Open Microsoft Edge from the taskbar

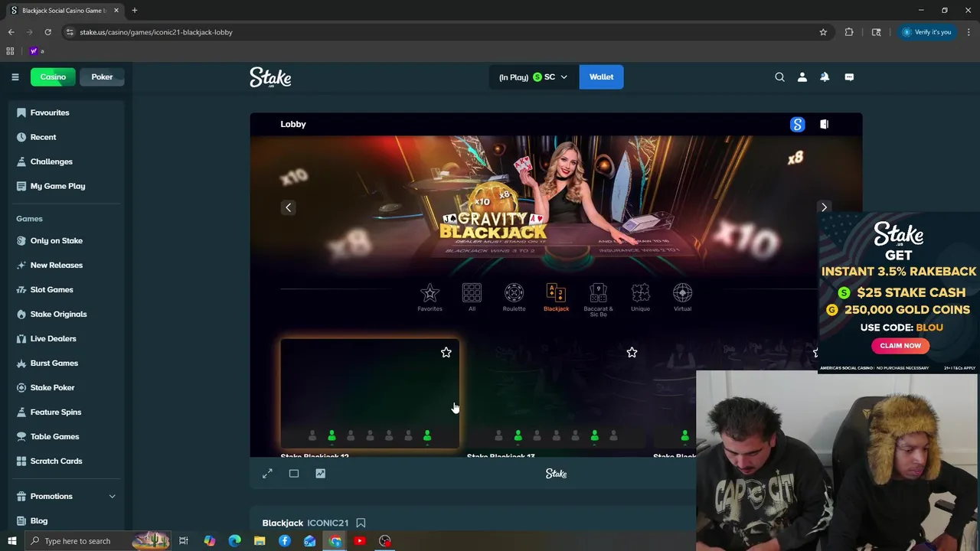[234, 541]
